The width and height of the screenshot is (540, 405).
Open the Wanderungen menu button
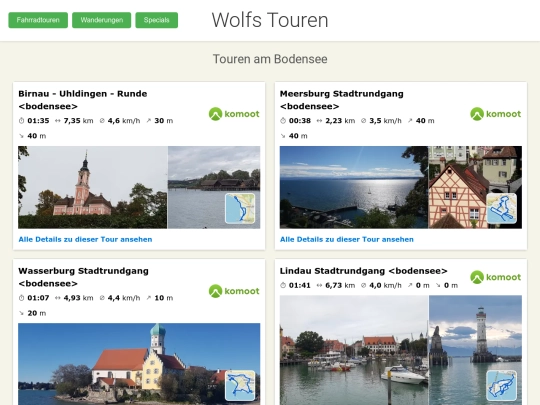point(102,20)
